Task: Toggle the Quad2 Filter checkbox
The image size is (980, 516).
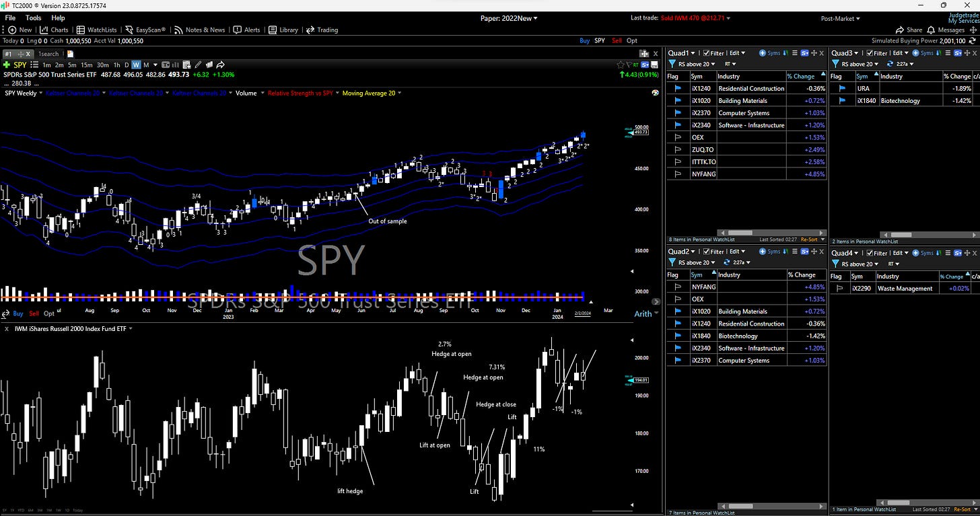Action: (706, 252)
